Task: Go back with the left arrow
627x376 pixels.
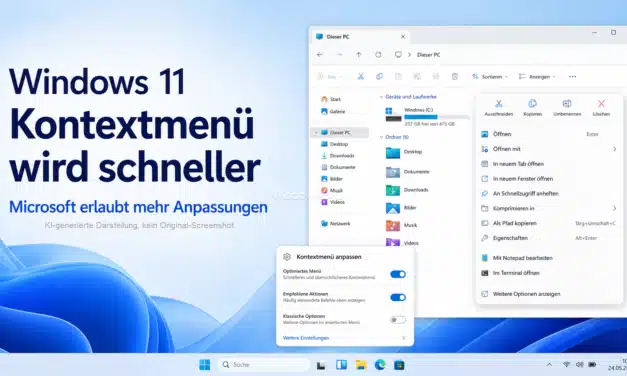Action: pos(320,55)
